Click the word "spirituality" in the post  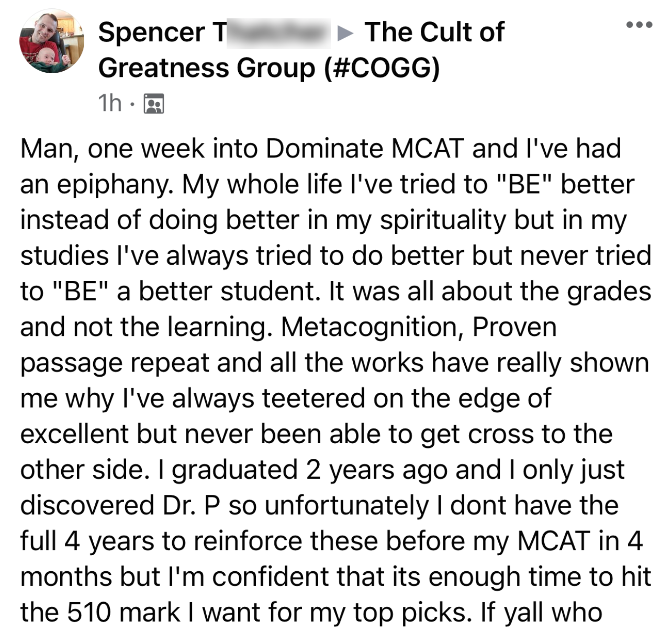443,220
